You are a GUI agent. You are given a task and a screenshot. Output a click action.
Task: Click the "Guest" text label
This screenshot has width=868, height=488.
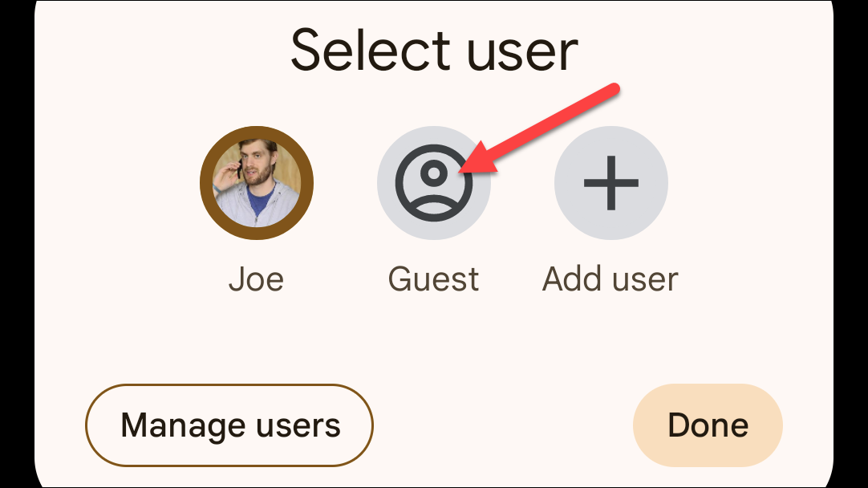pyautogui.click(x=433, y=279)
